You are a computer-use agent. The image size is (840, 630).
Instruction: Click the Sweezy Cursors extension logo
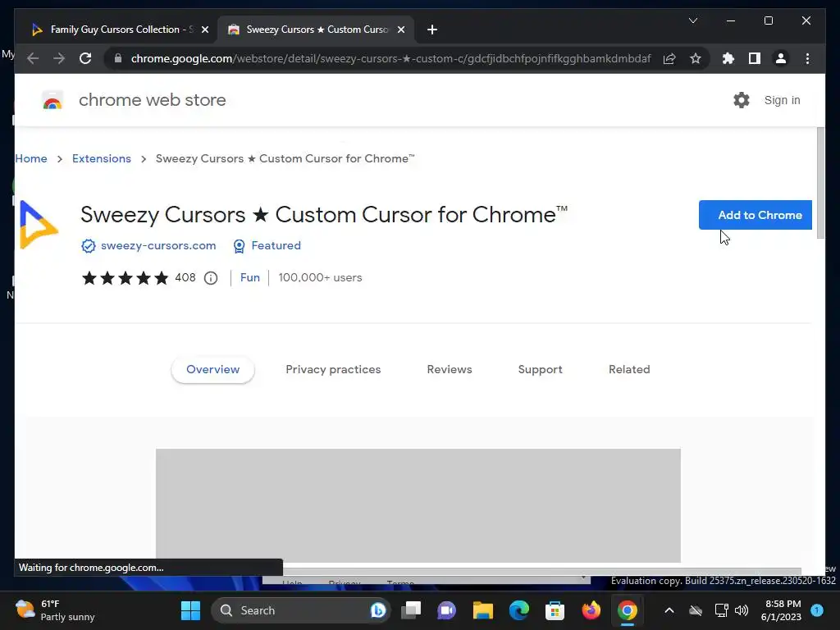click(x=39, y=225)
